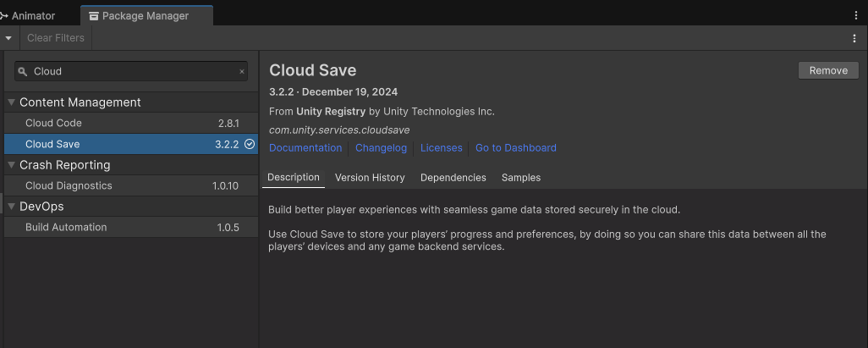Image resolution: width=868 pixels, height=348 pixels.
Task: Switch to the Animator tab
Action: click(32, 16)
